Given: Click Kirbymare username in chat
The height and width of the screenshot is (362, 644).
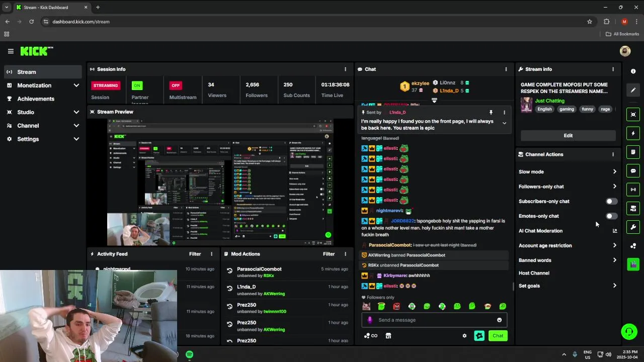Looking at the screenshot, I should 395,276.
